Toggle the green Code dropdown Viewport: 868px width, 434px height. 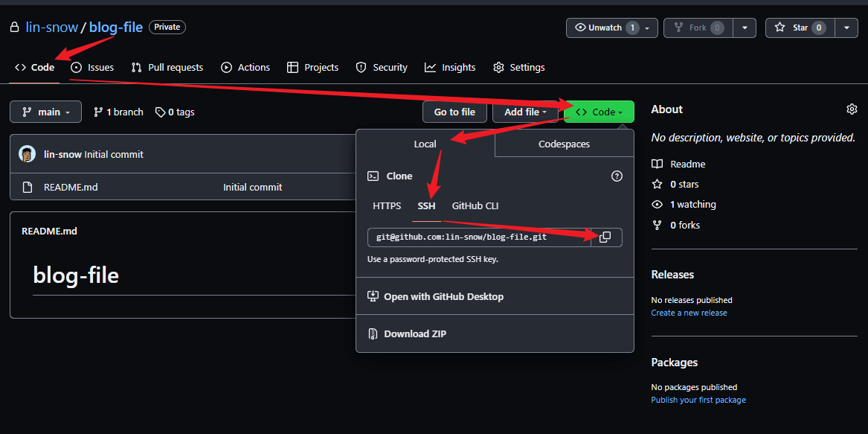pyautogui.click(x=599, y=112)
